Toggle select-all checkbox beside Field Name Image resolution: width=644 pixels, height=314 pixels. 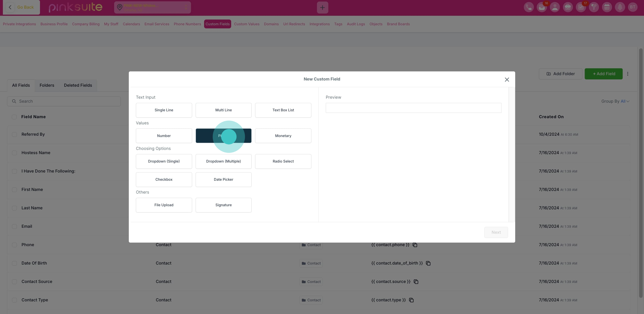click(x=14, y=117)
